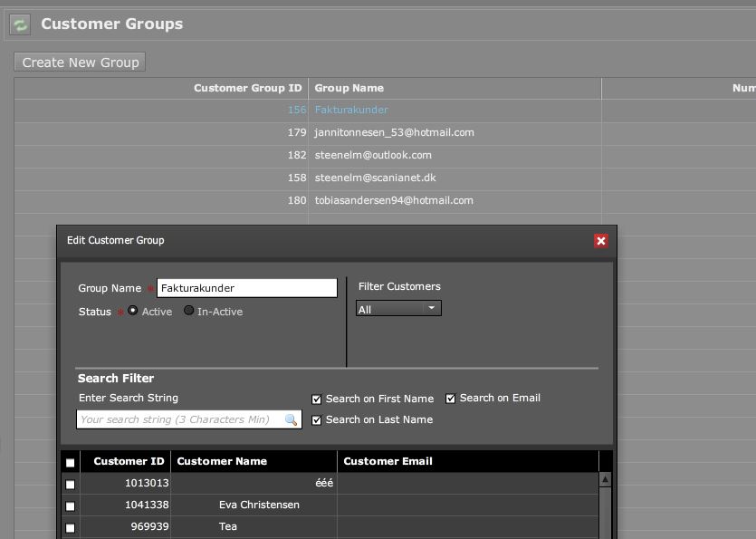Click group ID 179 cell
Viewport: 756px width, 539px height.
point(297,132)
